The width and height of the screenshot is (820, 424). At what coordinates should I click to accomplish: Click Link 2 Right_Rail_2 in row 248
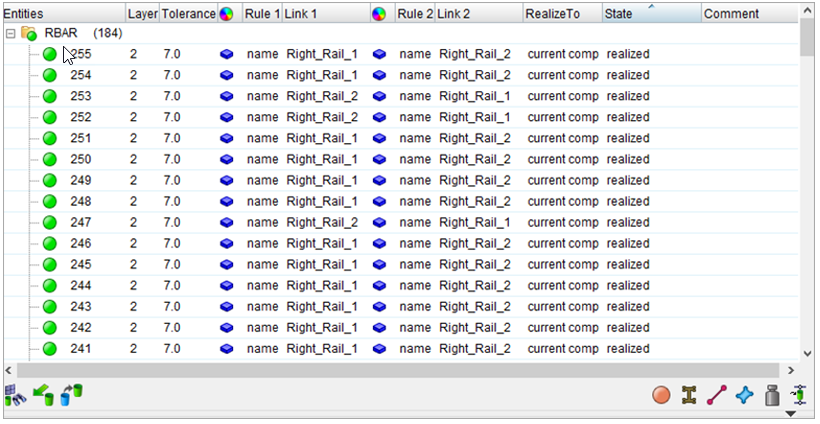tap(475, 201)
